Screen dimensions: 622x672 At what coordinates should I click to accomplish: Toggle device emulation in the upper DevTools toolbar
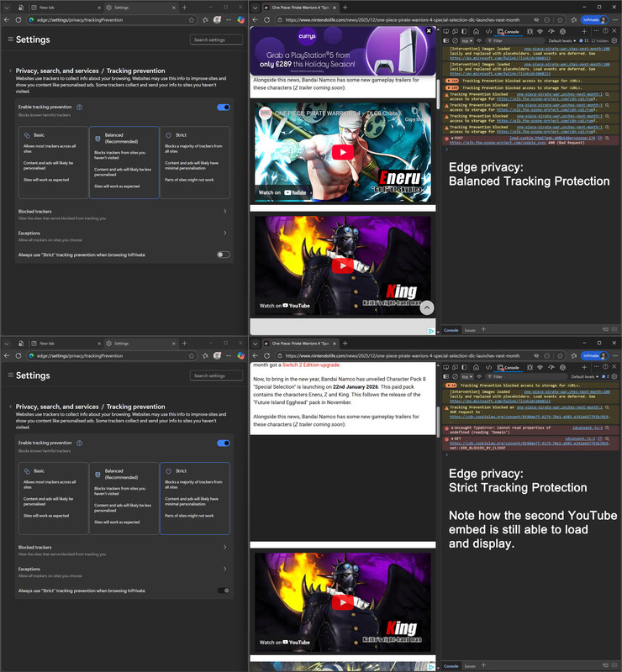(x=455, y=31)
